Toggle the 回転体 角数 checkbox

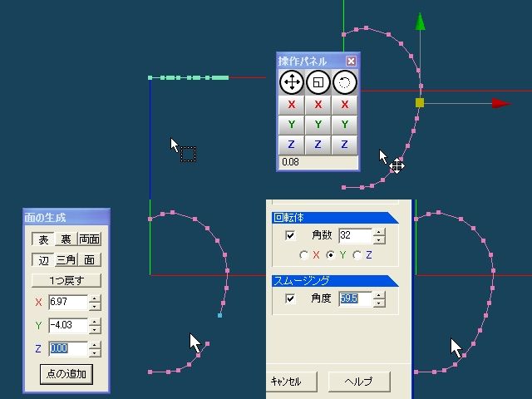(x=290, y=235)
